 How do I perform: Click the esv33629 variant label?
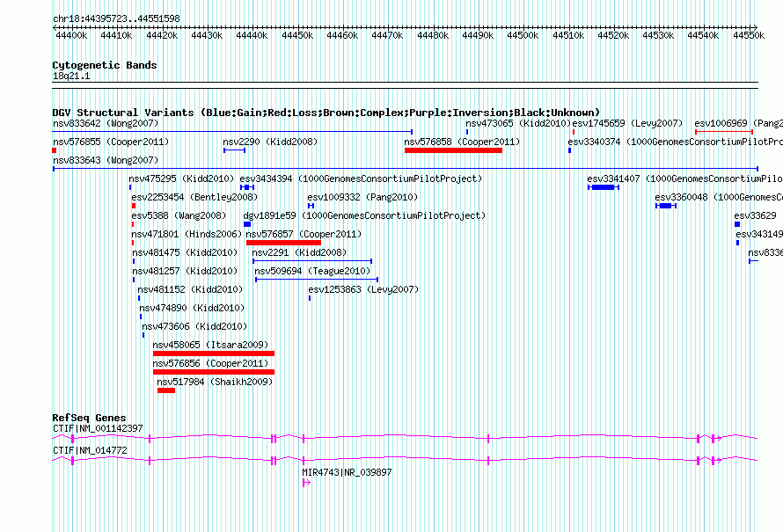[x=755, y=215]
